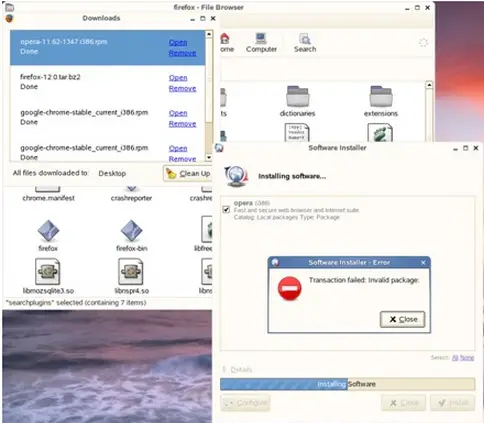Click the red error icon in error dialog
The height and width of the screenshot is (423, 484).
(289, 288)
